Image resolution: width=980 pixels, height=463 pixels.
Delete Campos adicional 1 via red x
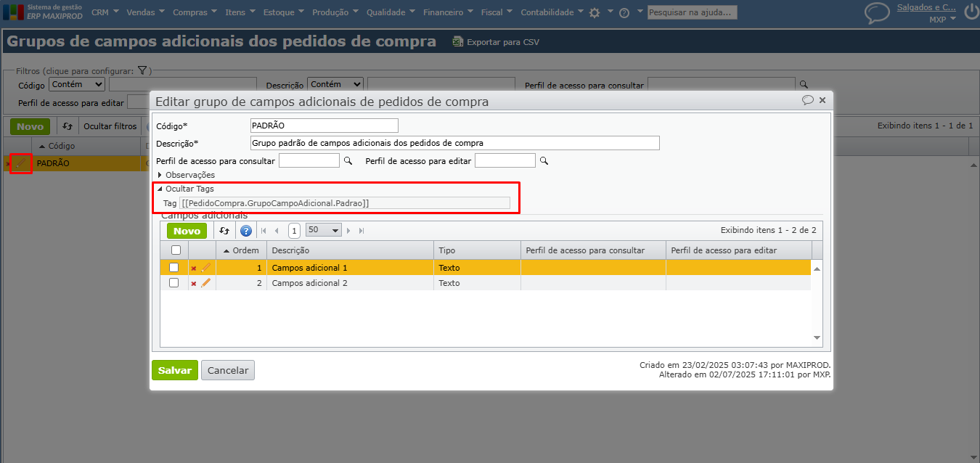point(194,269)
